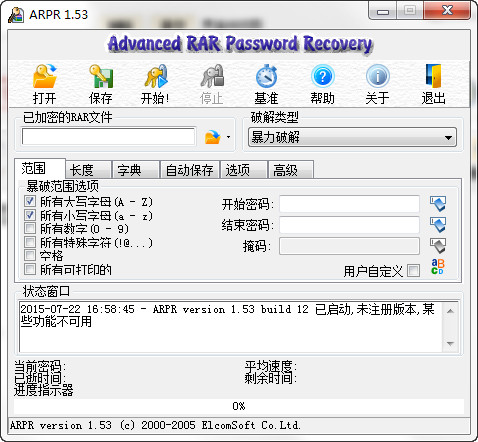Check 所有特殊字符 checkbox
This screenshot has height=442, width=478.
[30, 242]
